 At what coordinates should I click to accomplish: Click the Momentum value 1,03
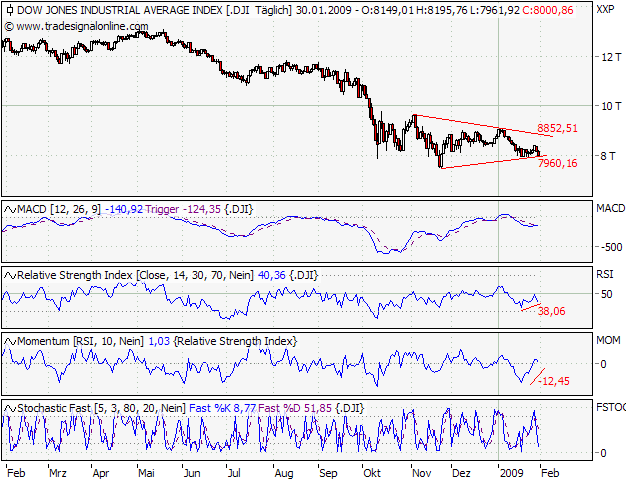click(159, 341)
